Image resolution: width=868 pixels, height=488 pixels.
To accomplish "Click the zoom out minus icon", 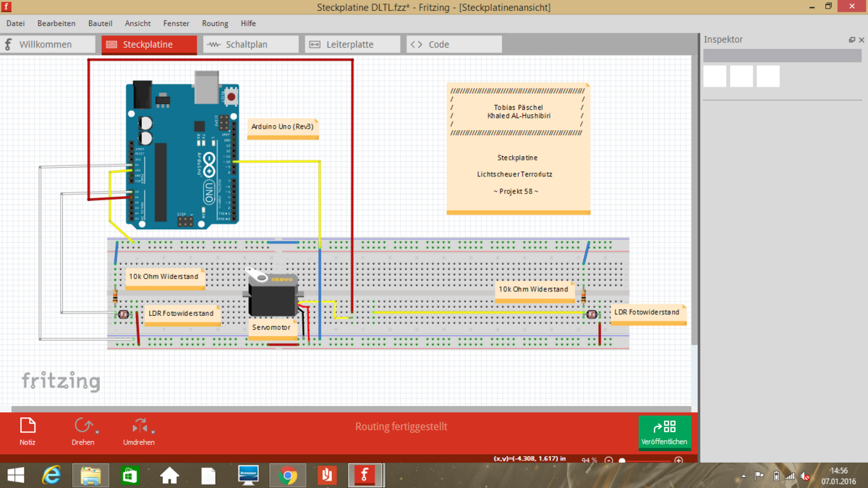I will coord(609,461).
